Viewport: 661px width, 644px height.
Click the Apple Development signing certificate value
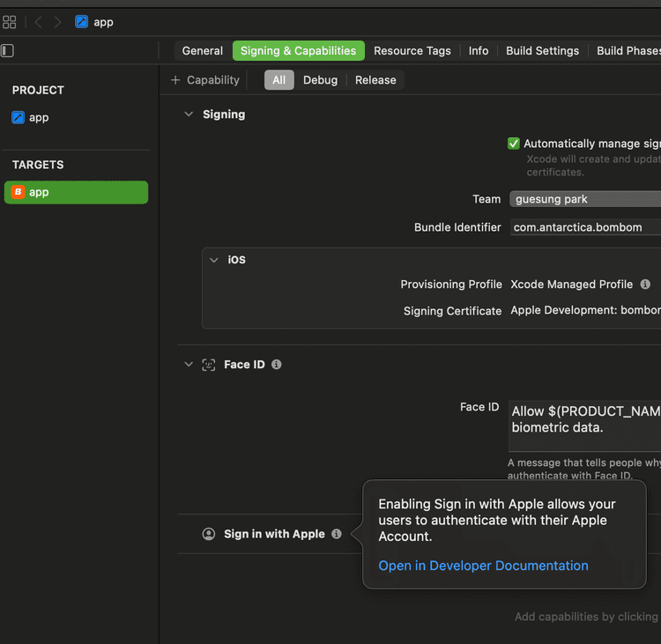pyautogui.click(x=585, y=310)
